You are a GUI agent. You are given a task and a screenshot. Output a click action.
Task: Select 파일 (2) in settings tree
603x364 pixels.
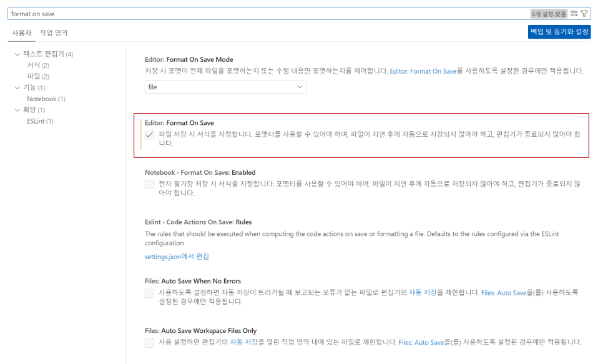pyautogui.click(x=38, y=77)
